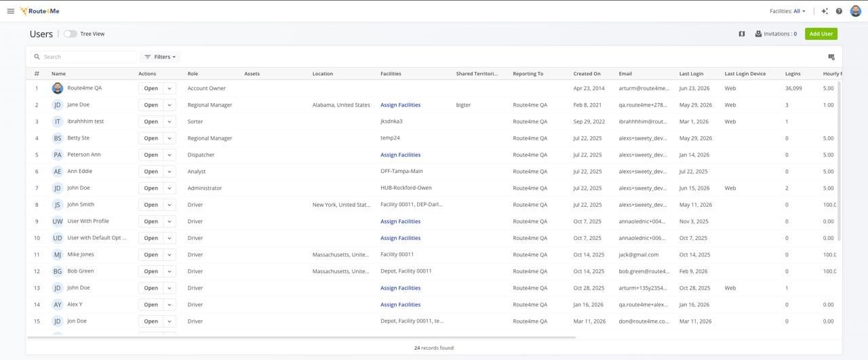Open the profile avatar in top bar

856,11
